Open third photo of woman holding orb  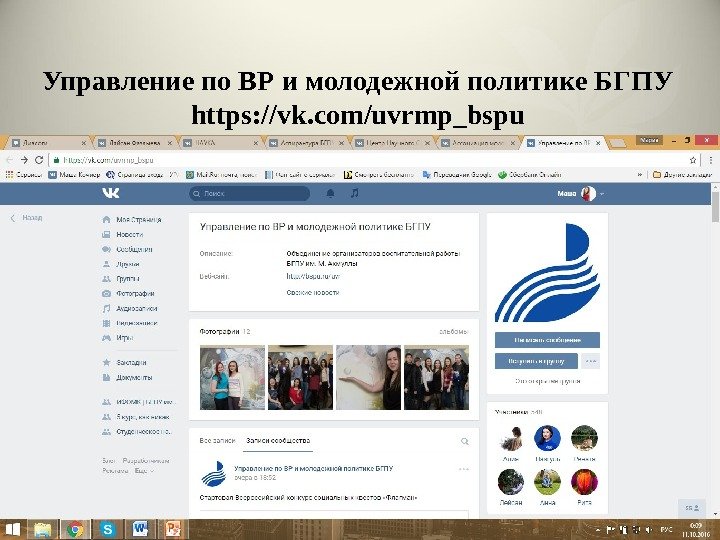(368, 377)
